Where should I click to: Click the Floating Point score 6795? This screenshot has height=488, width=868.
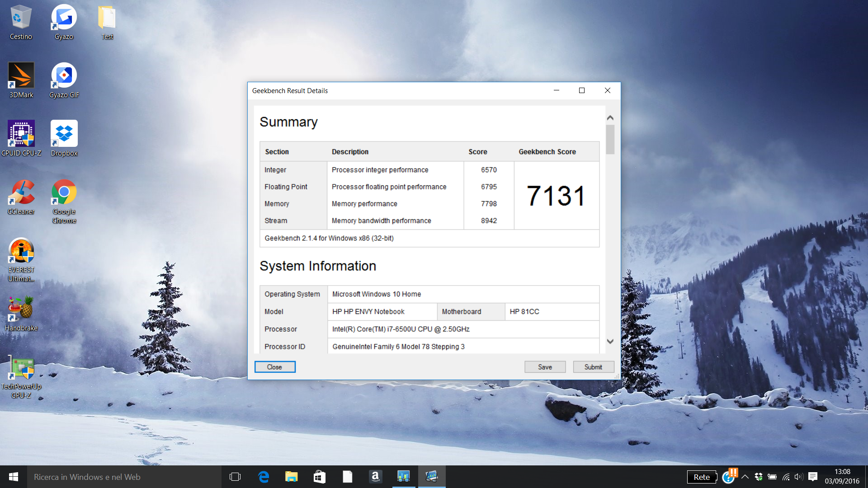[489, 187]
